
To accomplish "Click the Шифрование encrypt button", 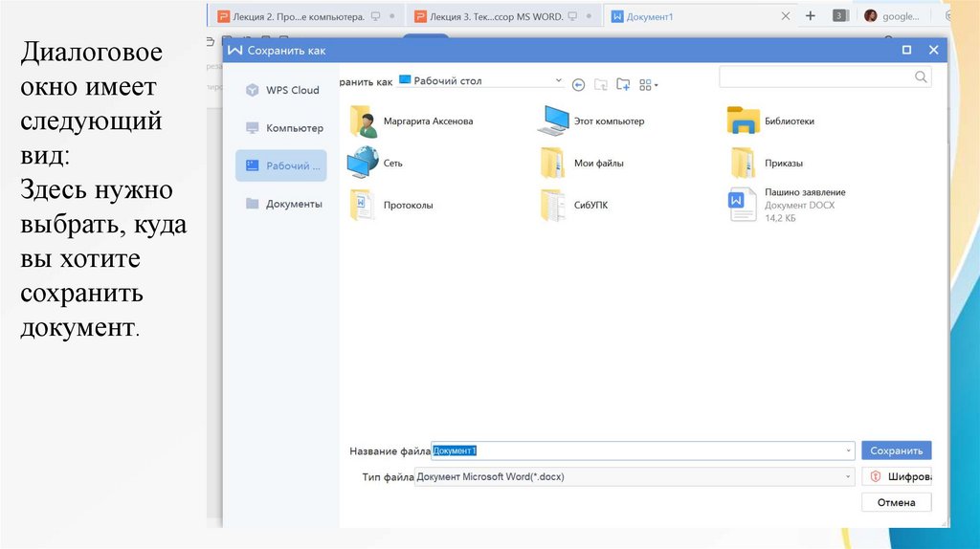I will (x=896, y=476).
